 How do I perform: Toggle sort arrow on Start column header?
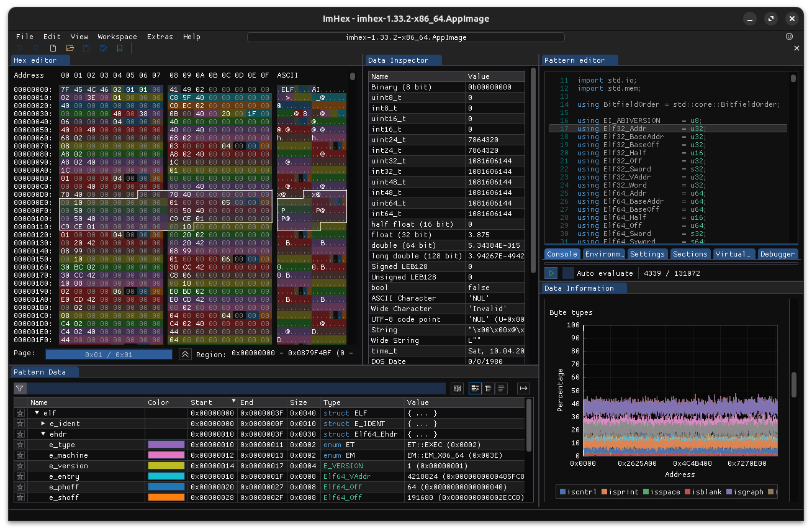pos(234,401)
